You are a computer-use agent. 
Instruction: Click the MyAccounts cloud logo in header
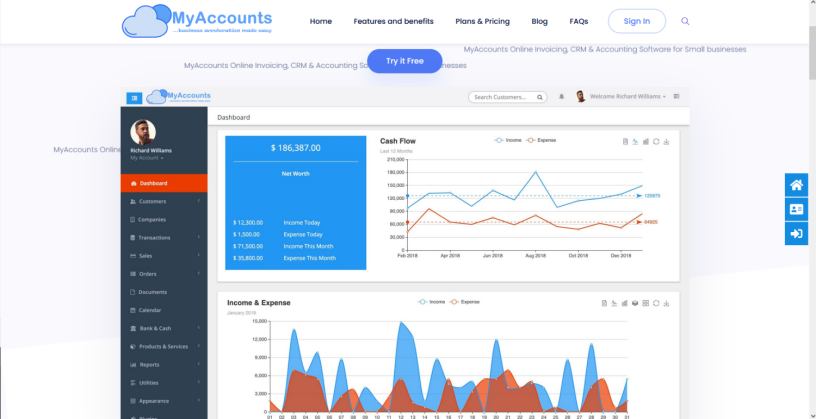click(197, 21)
